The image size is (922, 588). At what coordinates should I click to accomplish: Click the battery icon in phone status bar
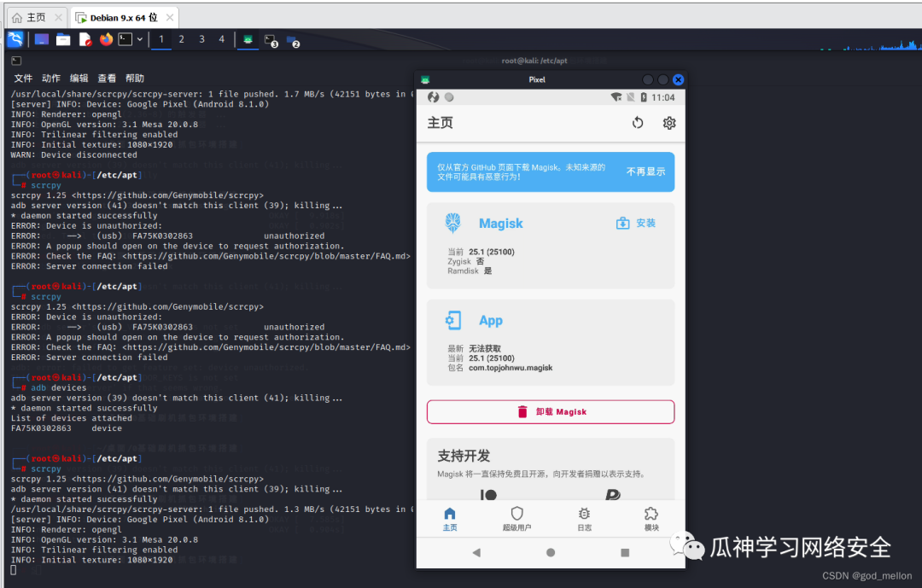pyautogui.click(x=644, y=97)
